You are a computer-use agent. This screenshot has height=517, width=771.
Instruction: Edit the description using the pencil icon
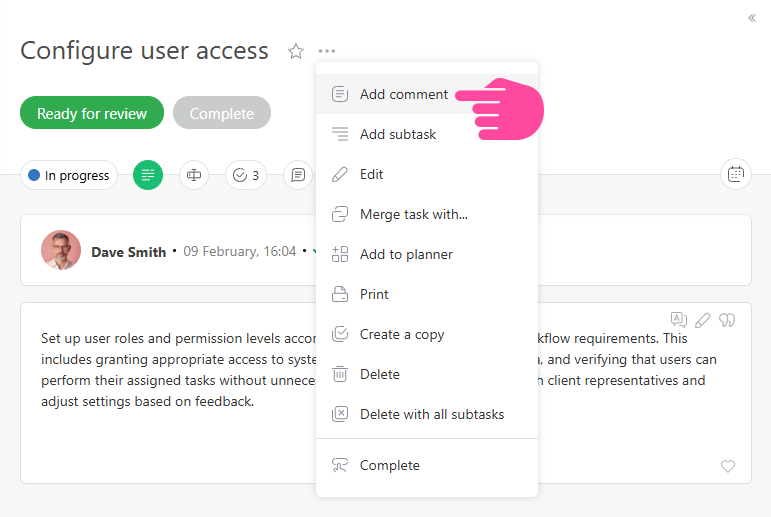703,320
